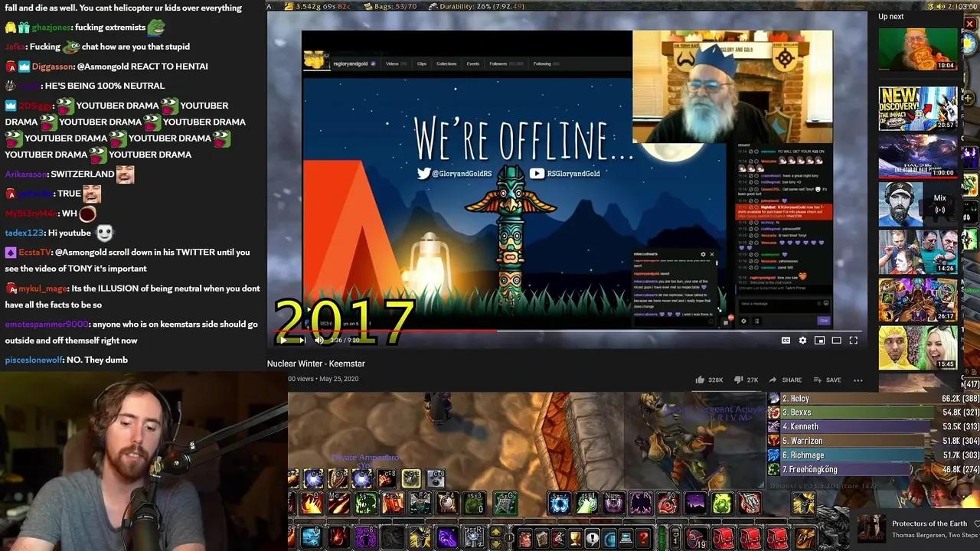Screen dimensions: 980x551
Task: Open the 10:04 Up next video thumbnail
Action: 917,49
